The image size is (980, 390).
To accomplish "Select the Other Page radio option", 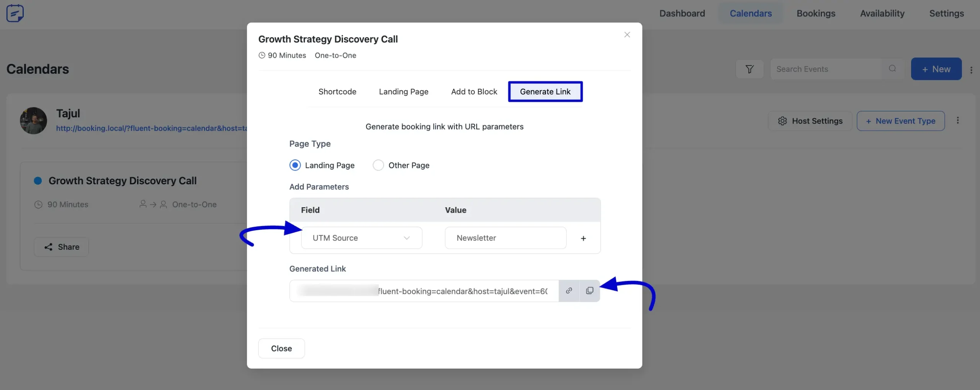I will pyautogui.click(x=378, y=166).
